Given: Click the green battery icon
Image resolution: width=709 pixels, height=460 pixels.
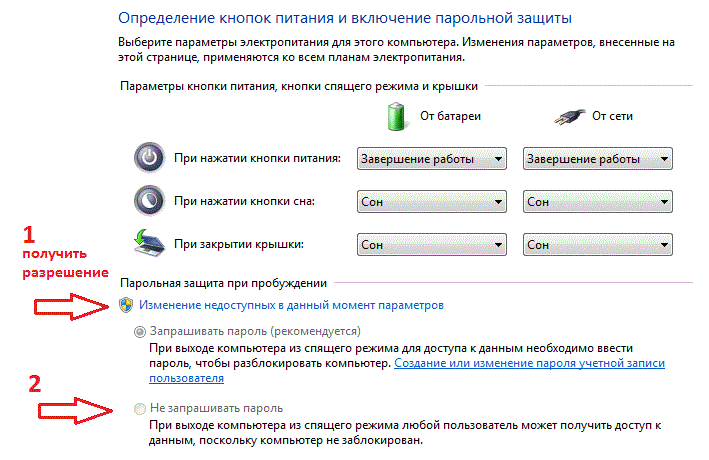Looking at the screenshot, I should 396,116.
